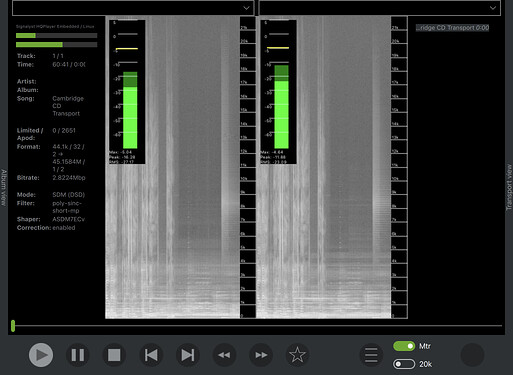Click the round dark button at bottom right
Image resolution: width=513 pixels, height=375 pixels.
pyautogui.click(x=472, y=355)
